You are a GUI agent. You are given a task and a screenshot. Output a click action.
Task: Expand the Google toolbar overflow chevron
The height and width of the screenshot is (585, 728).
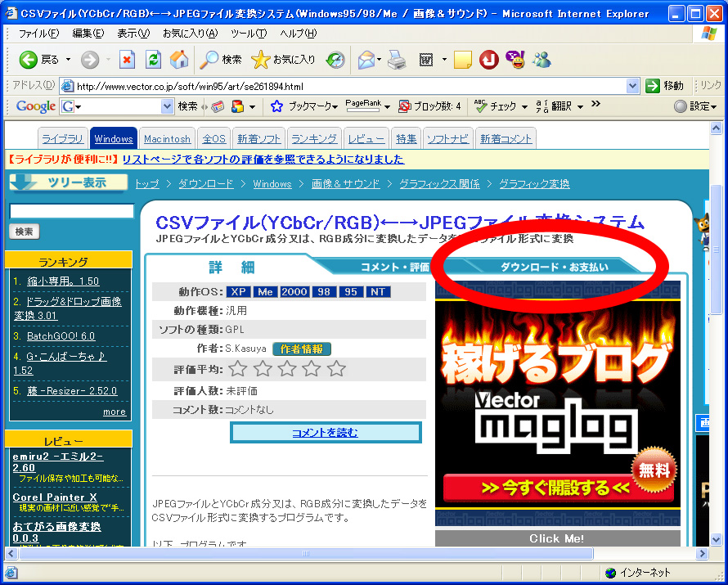click(595, 104)
